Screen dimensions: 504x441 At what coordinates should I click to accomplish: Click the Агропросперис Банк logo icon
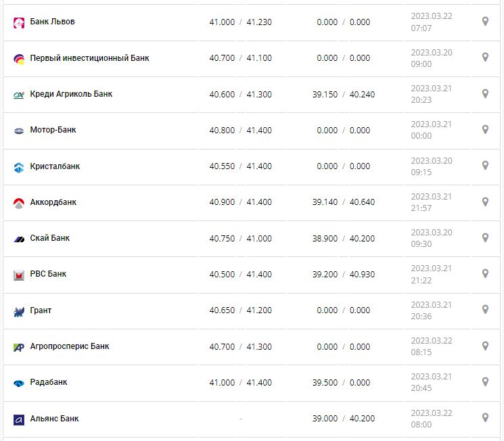(x=19, y=347)
